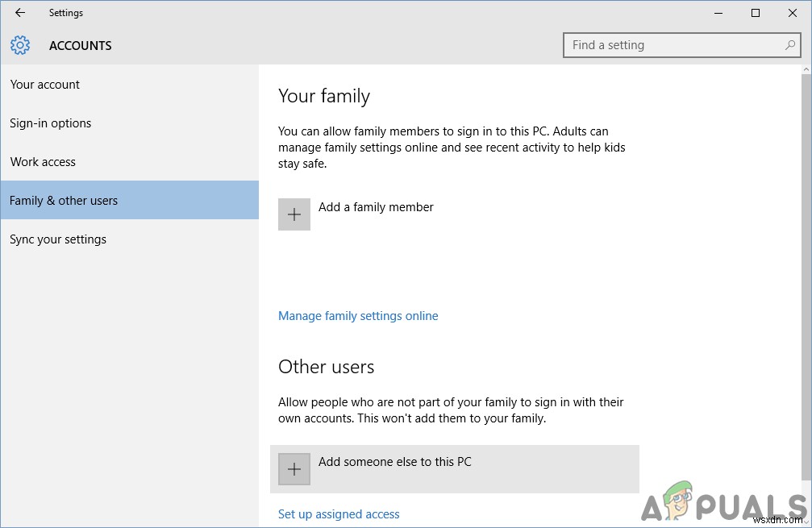Click the search magnifier icon
Image resolution: width=812 pixels, height=528 pixels.
click(x=789, y=45)
